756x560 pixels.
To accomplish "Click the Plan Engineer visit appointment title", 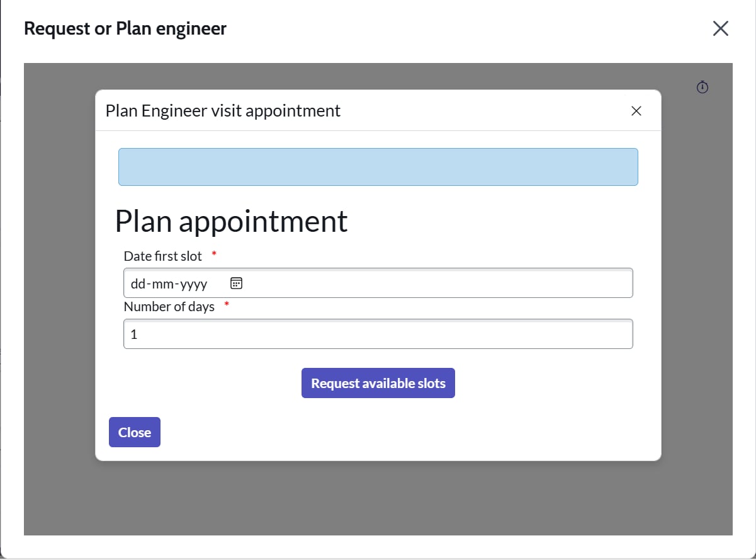I will [x=223, y=111].
